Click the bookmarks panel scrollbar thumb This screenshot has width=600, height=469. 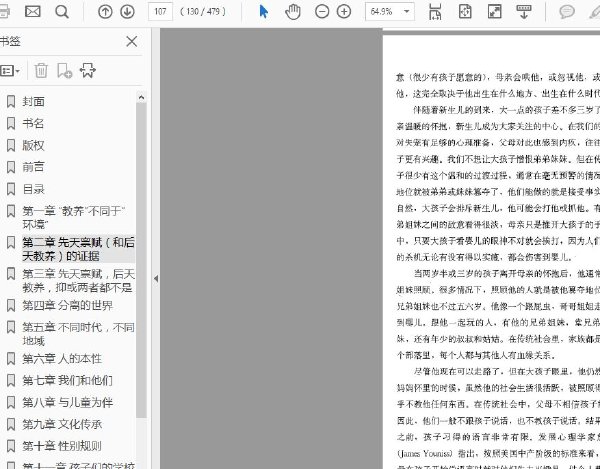(141, 260)
